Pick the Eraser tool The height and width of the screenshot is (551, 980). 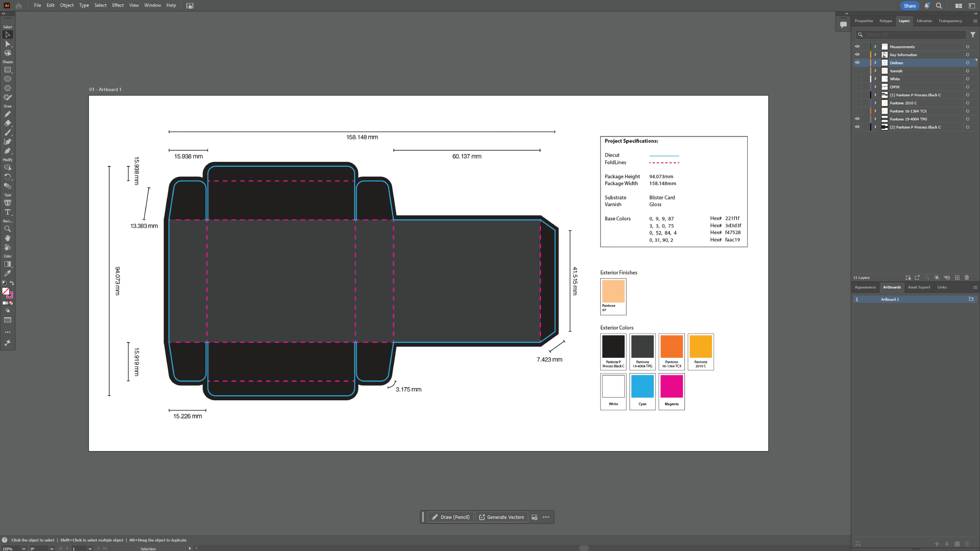tap(7, 123)
